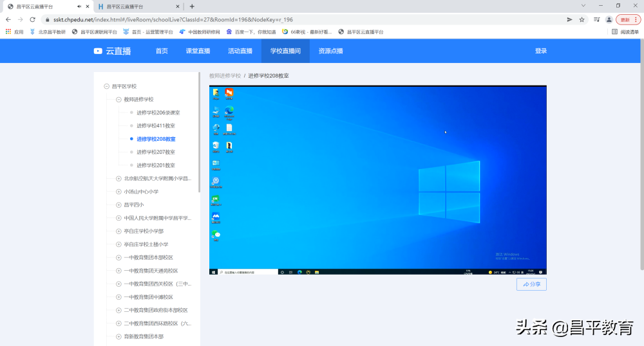Open a new browser tab
The height and width of the screenshot is (346, 644).
click(192, 6)
